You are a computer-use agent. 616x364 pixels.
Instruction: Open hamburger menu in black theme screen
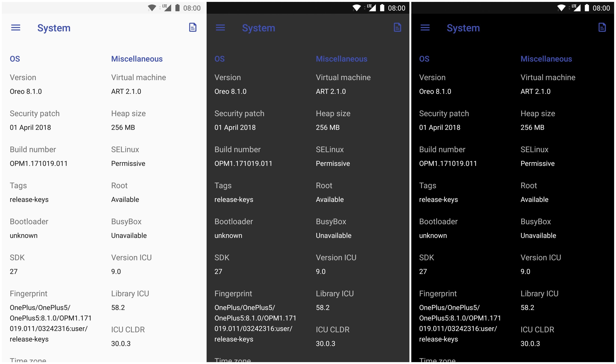coord(425,28)
